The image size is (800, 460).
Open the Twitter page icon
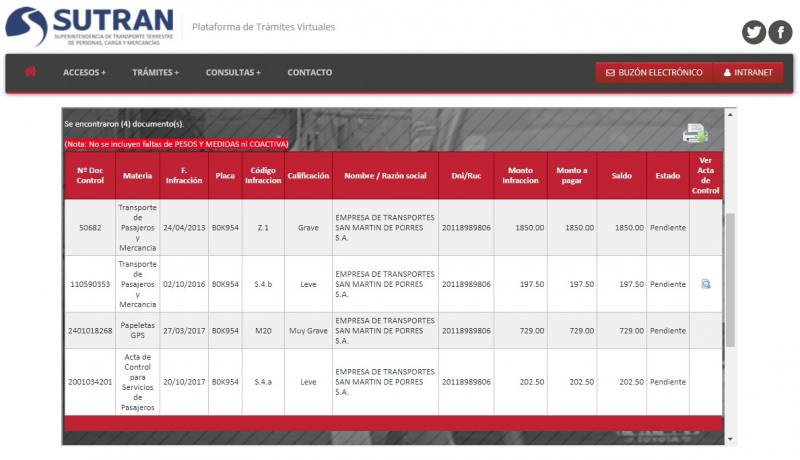(754, 32)
